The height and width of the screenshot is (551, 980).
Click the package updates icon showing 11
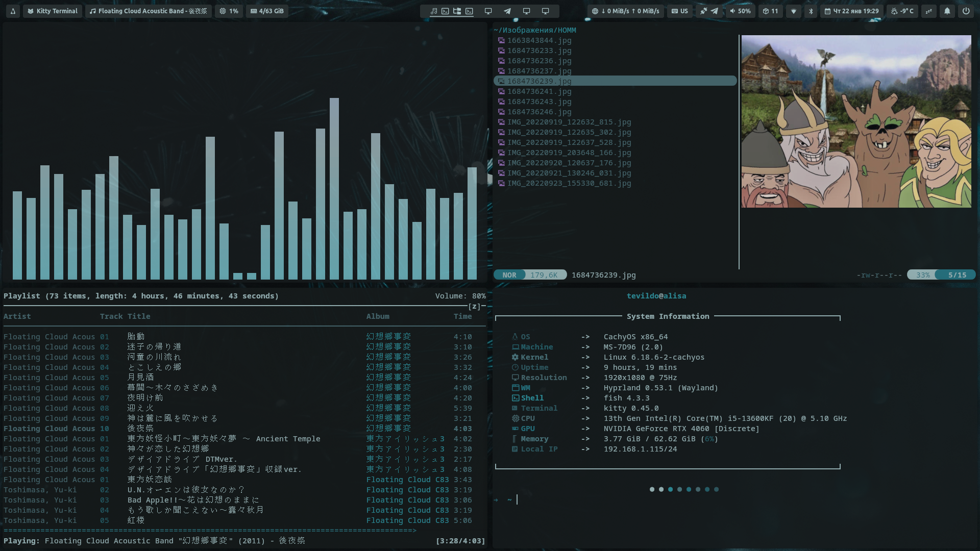[770, 11]
